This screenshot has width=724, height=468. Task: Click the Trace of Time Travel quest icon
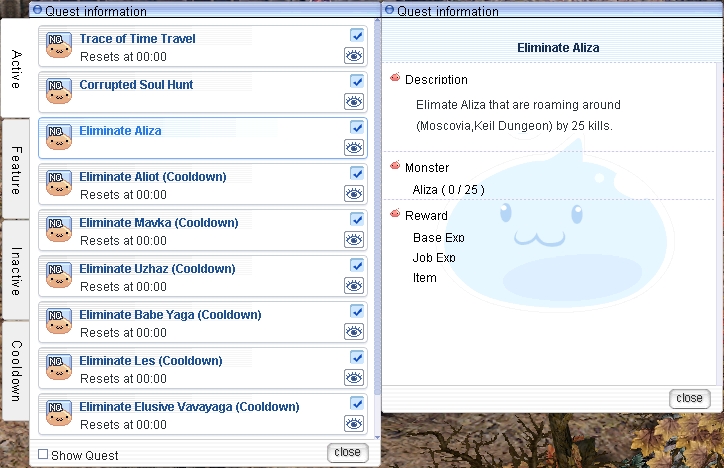58,46
